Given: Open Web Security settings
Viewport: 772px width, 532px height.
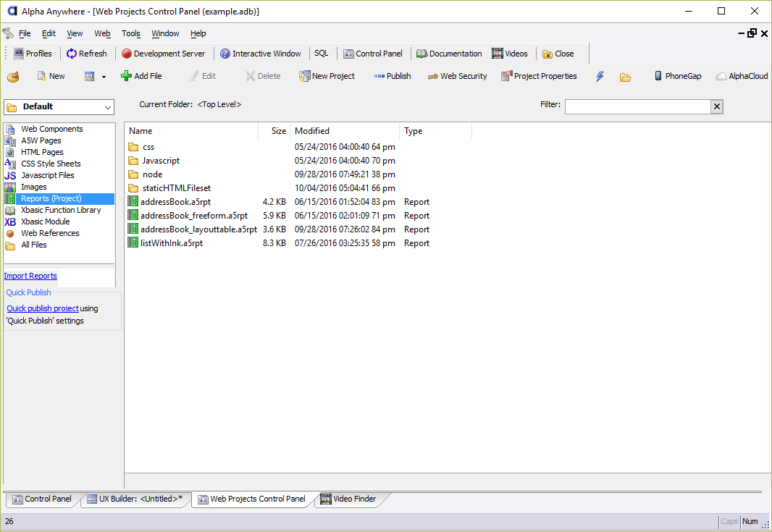Looking at the screenshot, I should click(x=458, y=76).
